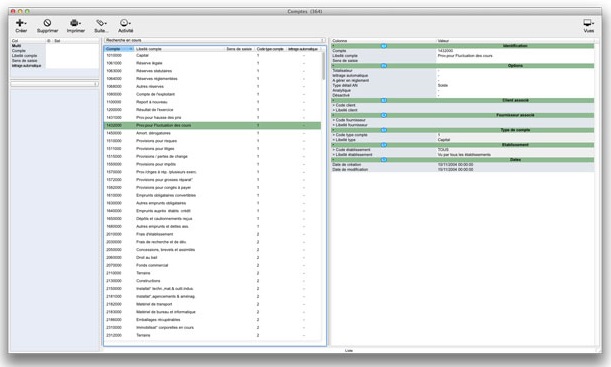The height and width of the screenshot is (367, 611).
Task: Collapse the Identification section arrow
Action: [x=334, y=46]
